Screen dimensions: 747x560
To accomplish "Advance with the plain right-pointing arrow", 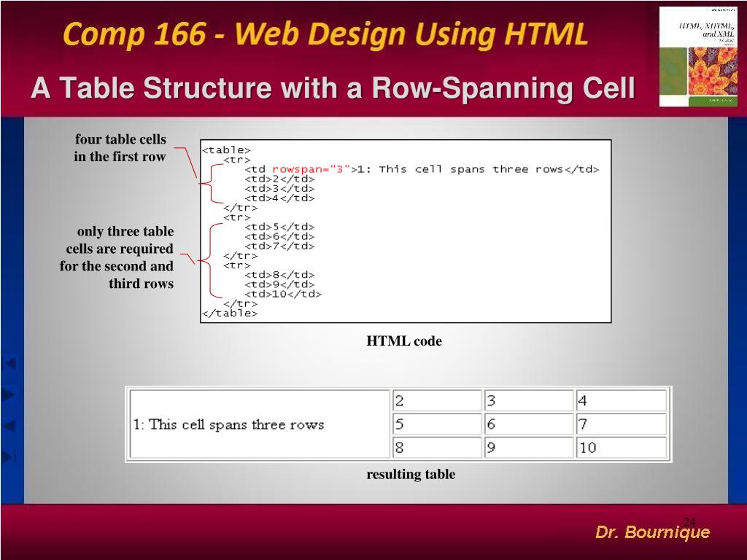I will (x=9, y=394).
